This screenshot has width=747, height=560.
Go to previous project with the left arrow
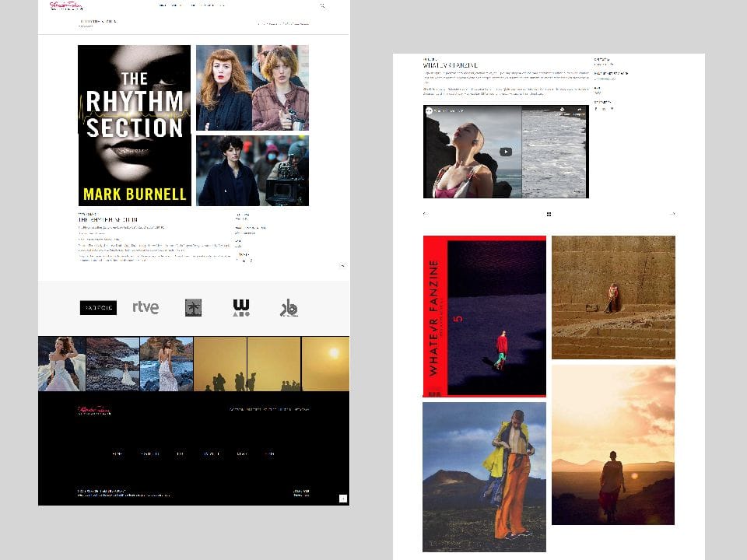[425, 214]
